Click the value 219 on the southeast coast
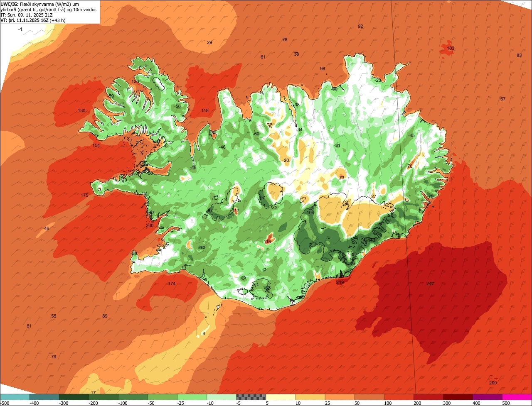Image resolution: width=532 pixels, height=406 pixels. (x=340, y=282)
